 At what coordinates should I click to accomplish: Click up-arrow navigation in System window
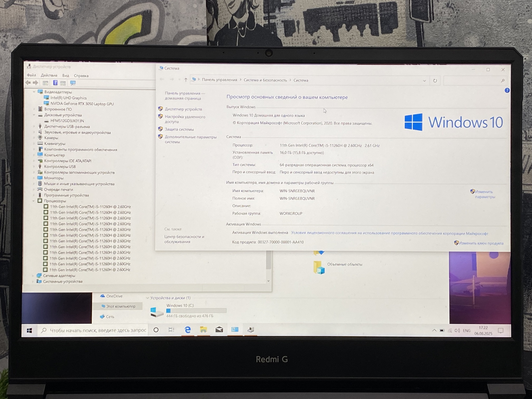tap(185, 80)
